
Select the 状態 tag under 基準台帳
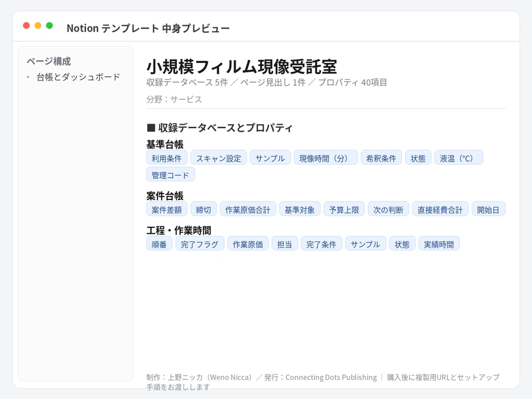click(418, 157)
